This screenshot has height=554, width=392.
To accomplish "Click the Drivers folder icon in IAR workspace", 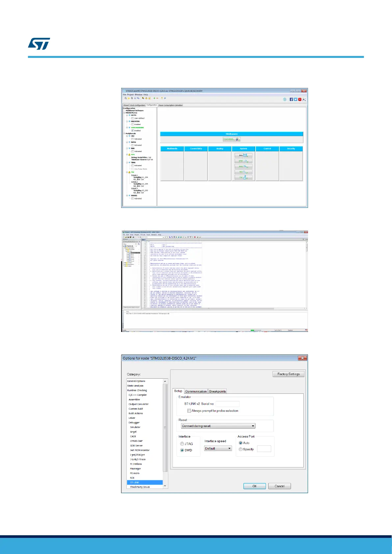I will point(127,263).
